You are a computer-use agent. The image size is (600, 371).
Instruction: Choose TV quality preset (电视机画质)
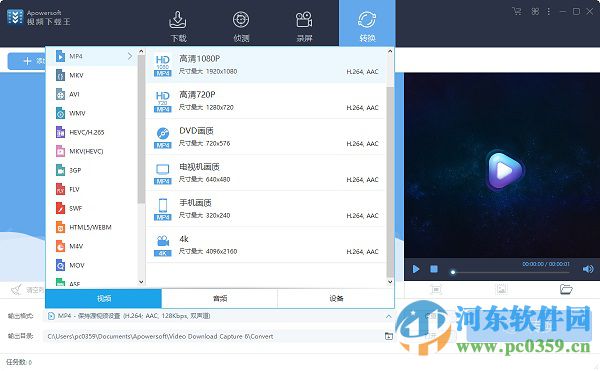pyautogui.click(x=266, y=173)
